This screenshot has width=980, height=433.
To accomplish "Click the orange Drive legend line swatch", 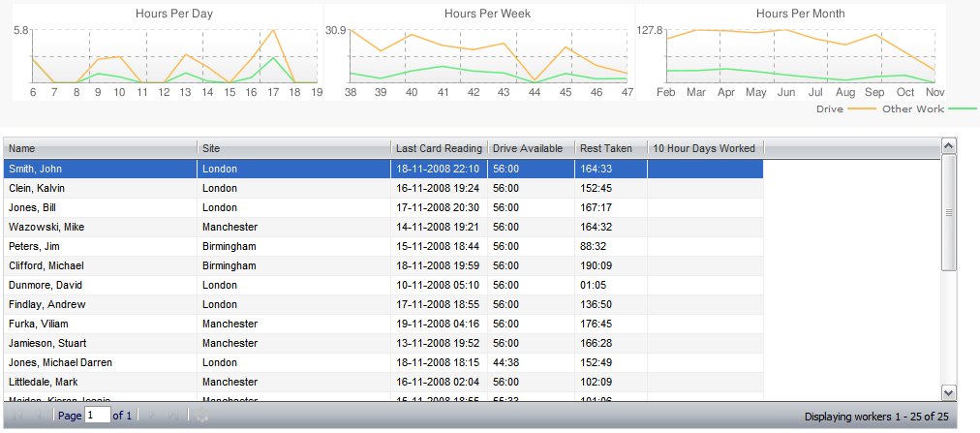I will click(x=862, y=109).
